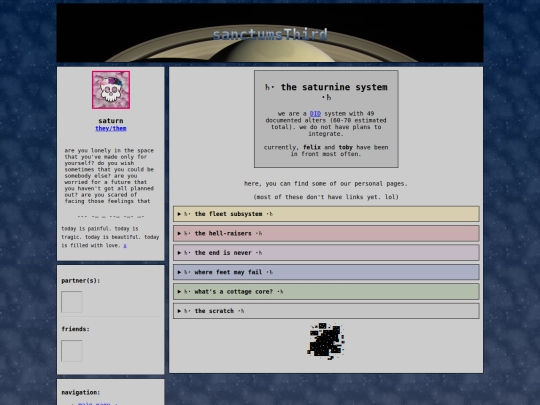Click the name 'saturn' under avatar

pyautogui.click(x=111, y=121)
